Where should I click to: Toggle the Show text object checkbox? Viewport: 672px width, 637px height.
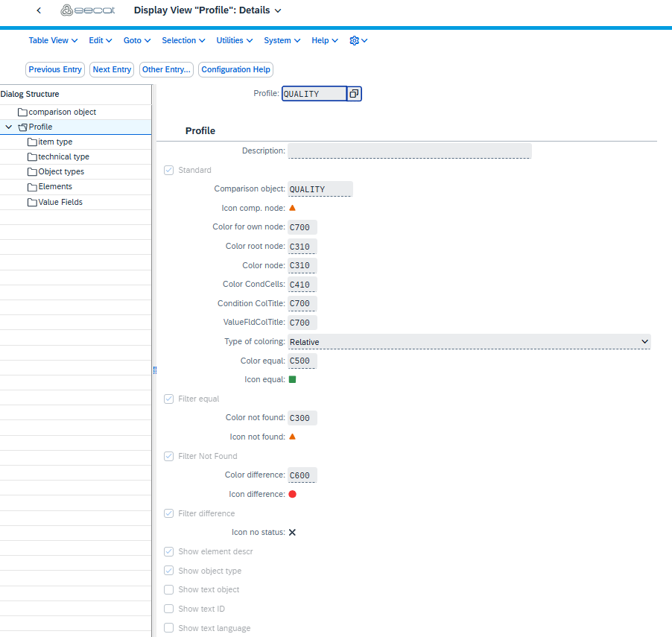[169, 590]
